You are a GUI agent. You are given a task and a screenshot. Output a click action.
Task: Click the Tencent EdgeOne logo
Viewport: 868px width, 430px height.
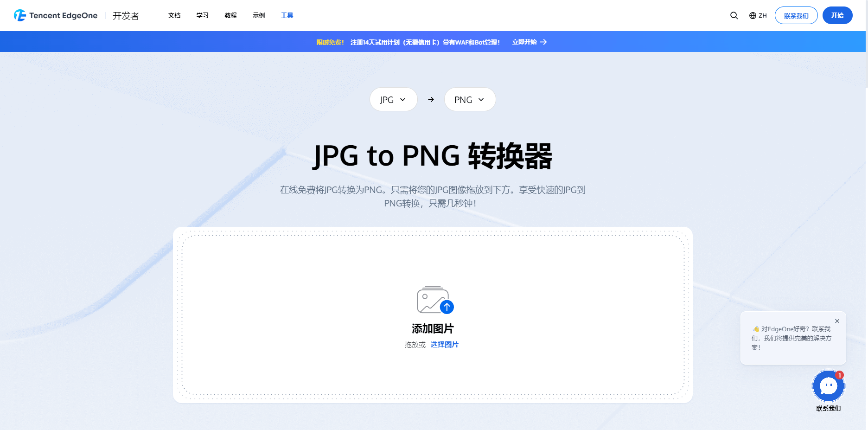(56, 15)
